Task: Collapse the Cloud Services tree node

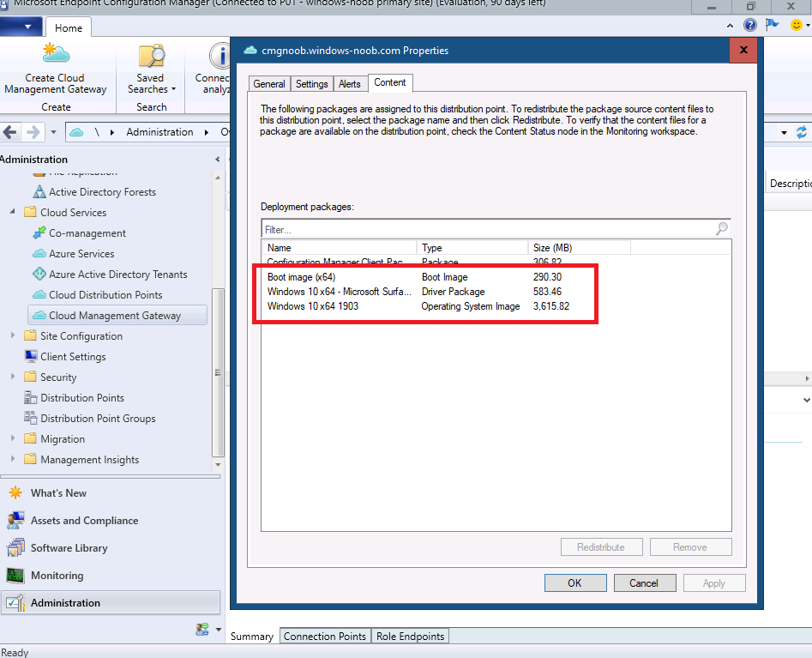Action: pos(12,212)
